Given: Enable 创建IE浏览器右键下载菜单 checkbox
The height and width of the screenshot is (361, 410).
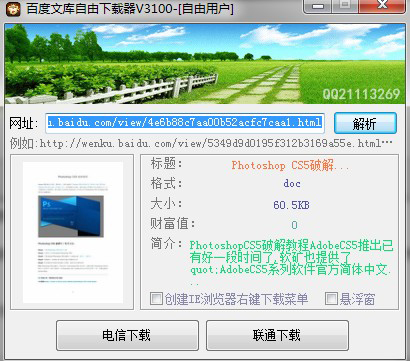Looking at the screenshot, I should click(156, 299).
